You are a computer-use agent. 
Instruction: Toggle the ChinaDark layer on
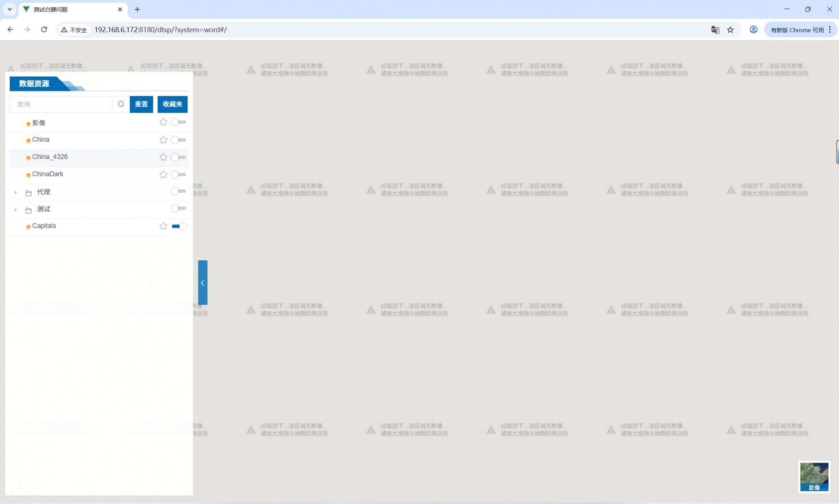tap(178, 174)
